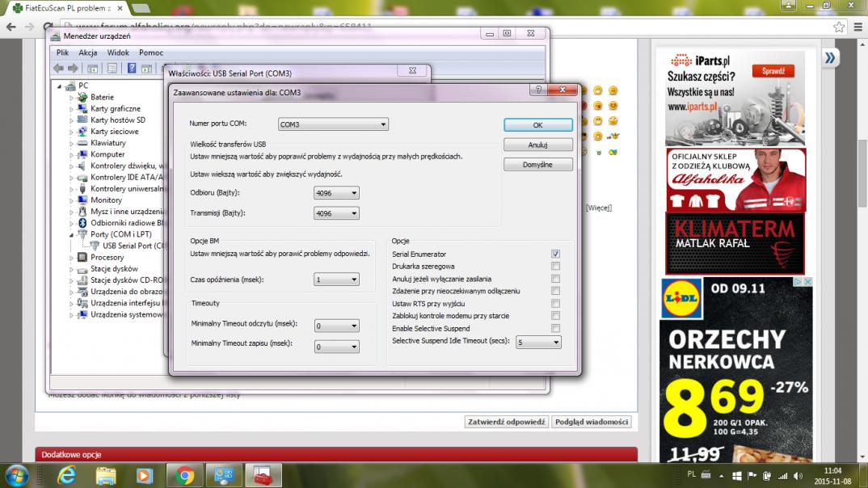Viewport: 868px width, 488px height.
Task: Click the Domyślne defaults button
Action: tap(537, 164)
